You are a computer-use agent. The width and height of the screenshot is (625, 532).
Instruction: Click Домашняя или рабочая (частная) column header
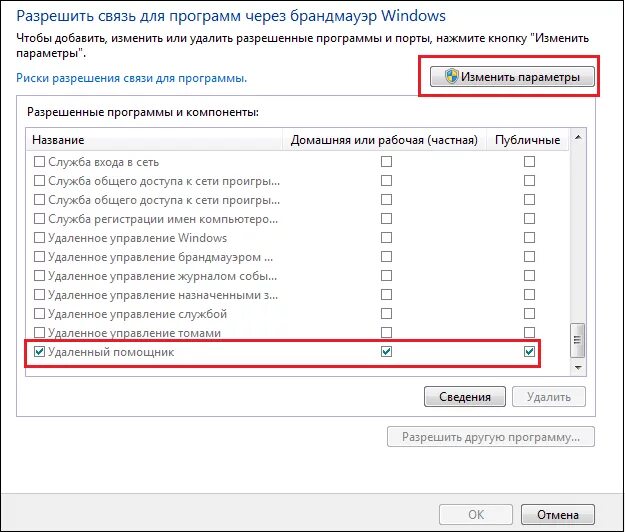click(384, 140)
